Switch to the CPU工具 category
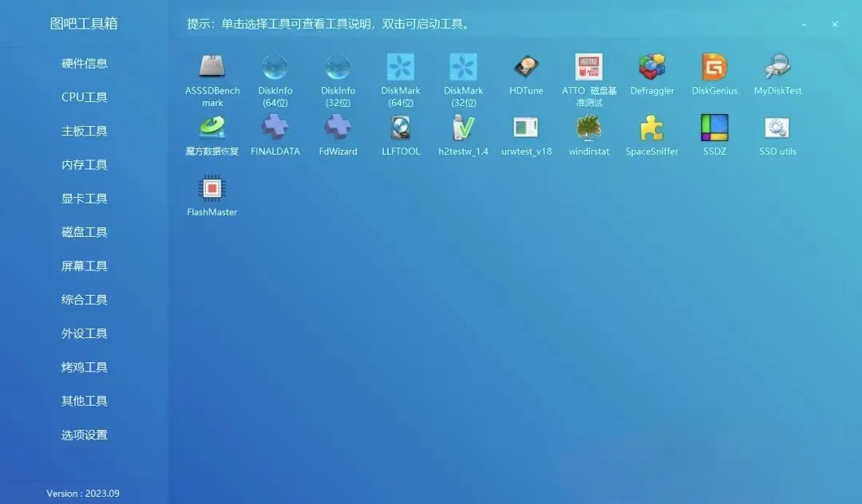 (84, 96)
